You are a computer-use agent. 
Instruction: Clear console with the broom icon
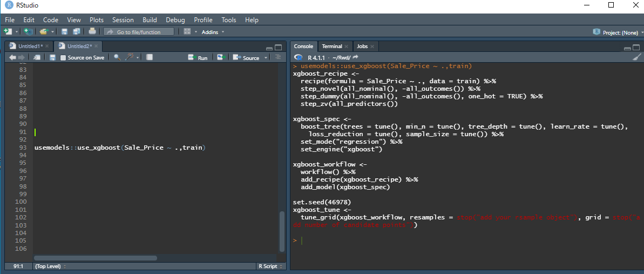pyautogui.click(x=636, y=57)
